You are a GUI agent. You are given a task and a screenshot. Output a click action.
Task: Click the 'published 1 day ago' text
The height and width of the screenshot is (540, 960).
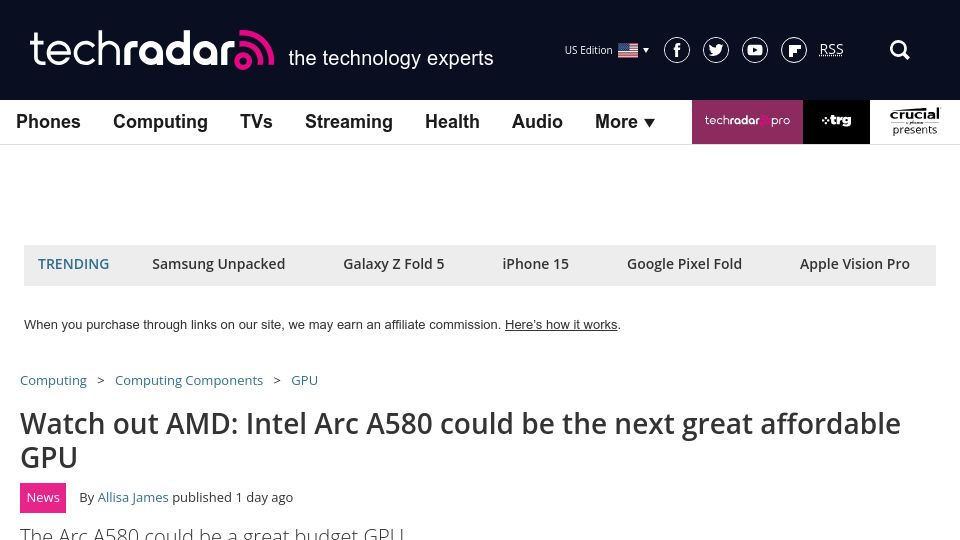click(233, 498)
